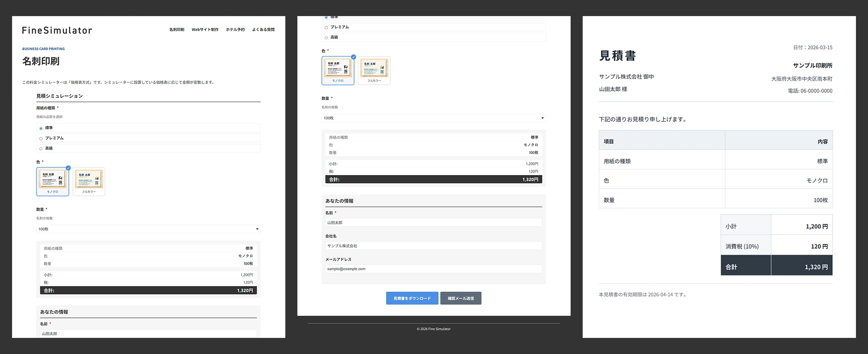The image size is (868, 354).
Task: Go to Webサイト制作 menu item
Action: pos(205,30)
